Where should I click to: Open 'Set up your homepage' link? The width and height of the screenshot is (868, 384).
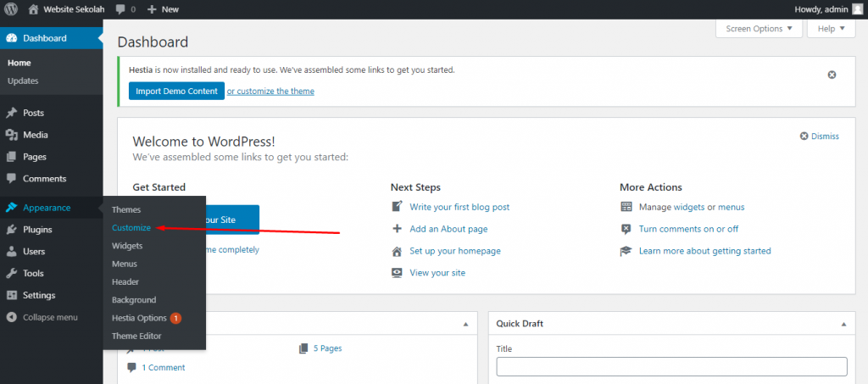455,251
